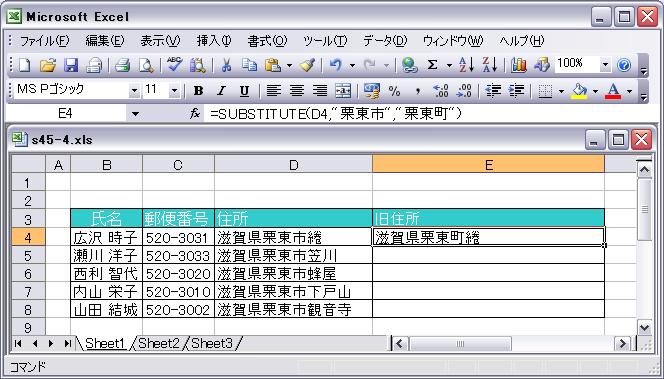
Task: Open the Fill Color dropdown arrow
Action: coord(595,91)
